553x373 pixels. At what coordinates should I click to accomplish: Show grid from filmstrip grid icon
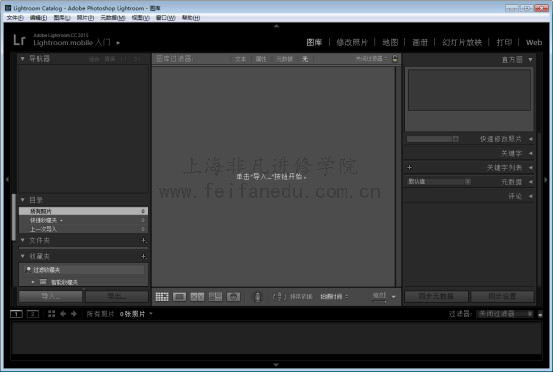click(x=51, y=314)
